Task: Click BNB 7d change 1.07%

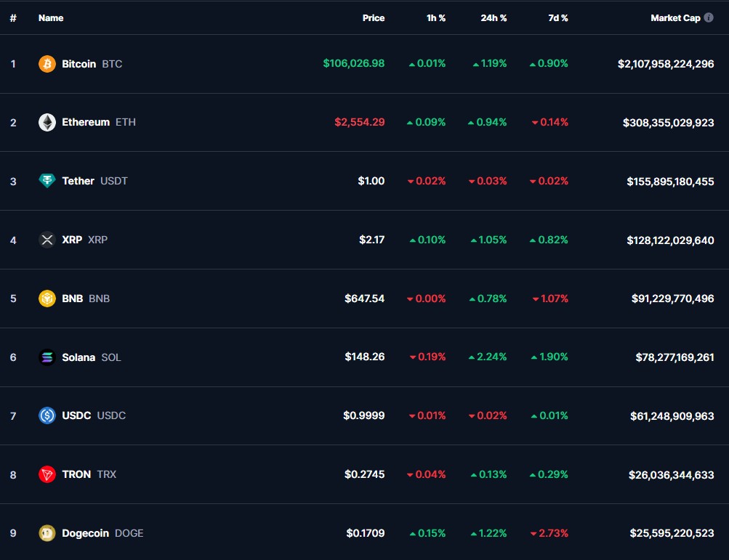Action: coord(550,299)
